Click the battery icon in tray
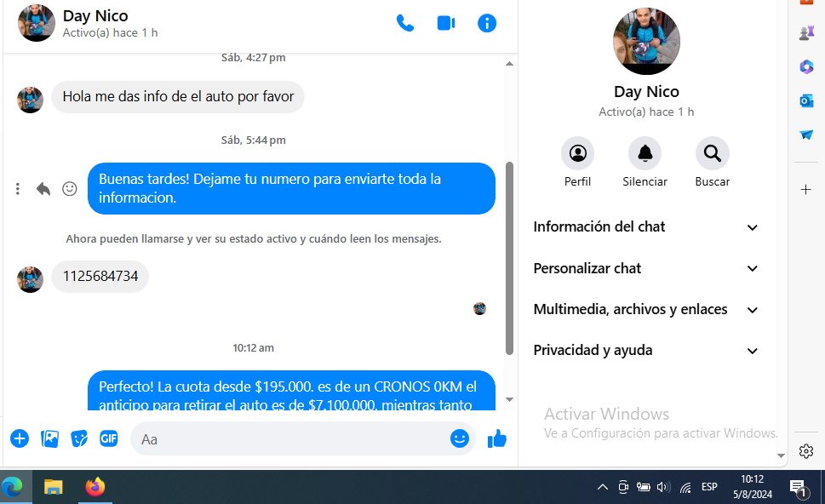 click(643, 487)
